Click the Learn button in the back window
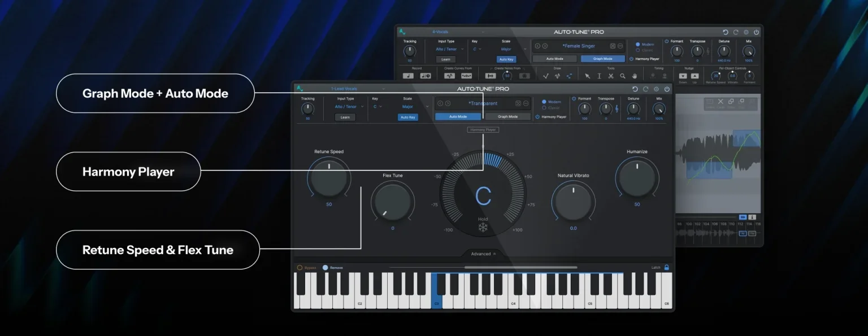The height and width of the screenshot is (336, 868). pyautogui.click(x=445, y=59)
